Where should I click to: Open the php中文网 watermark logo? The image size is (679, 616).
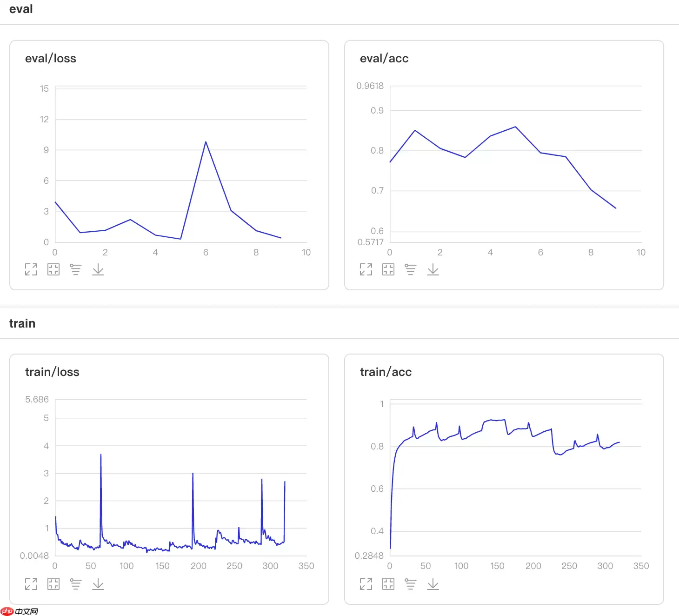point(20,611)
